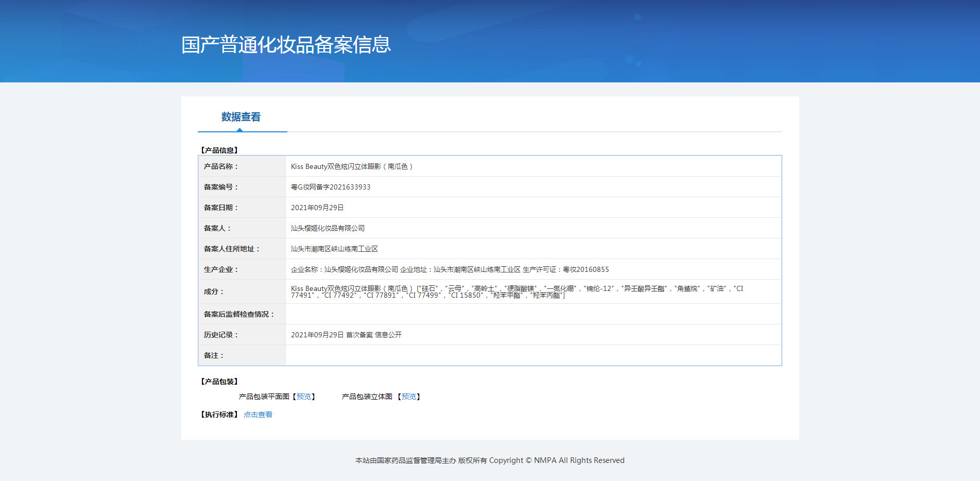Click the filing date 2021年09月29日
The width and height of the screenshot is (980, 481).
[317, 208]
